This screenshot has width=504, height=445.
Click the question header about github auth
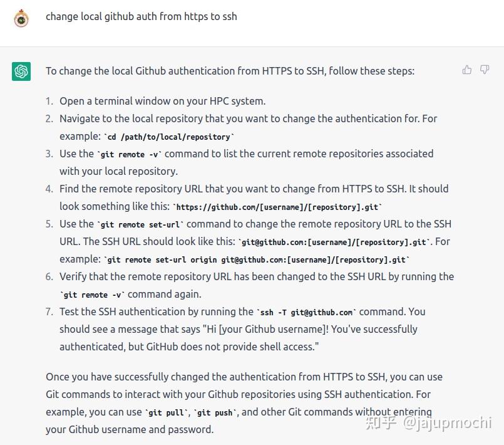click(141, 16)
